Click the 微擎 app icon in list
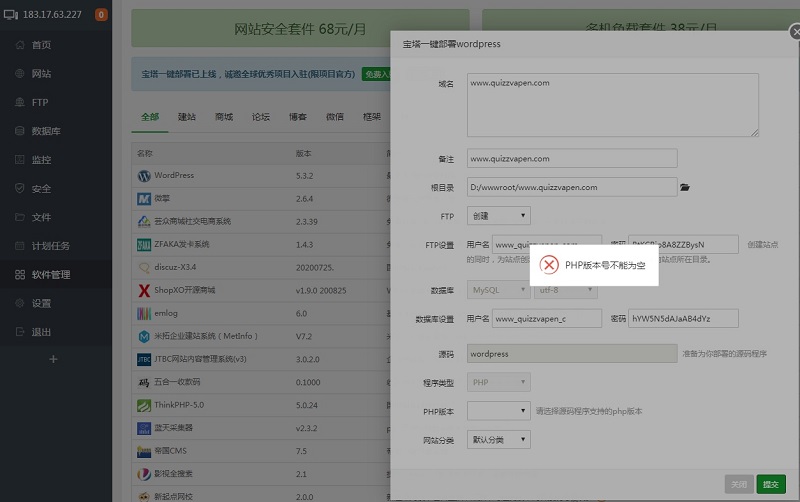Viewport: 800px width, 502px height. click(x=144, y=198)
